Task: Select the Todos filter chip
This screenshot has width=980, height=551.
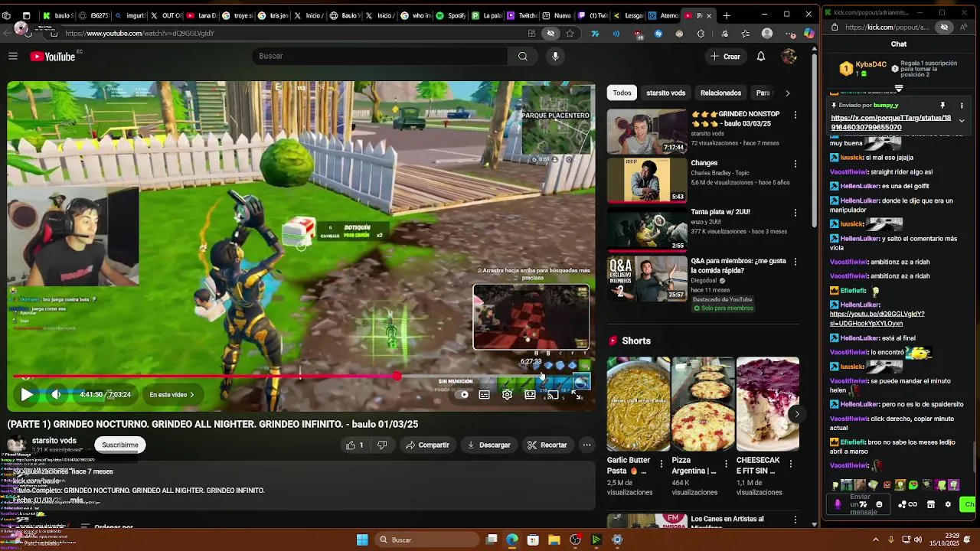Action: click(622, 93)
